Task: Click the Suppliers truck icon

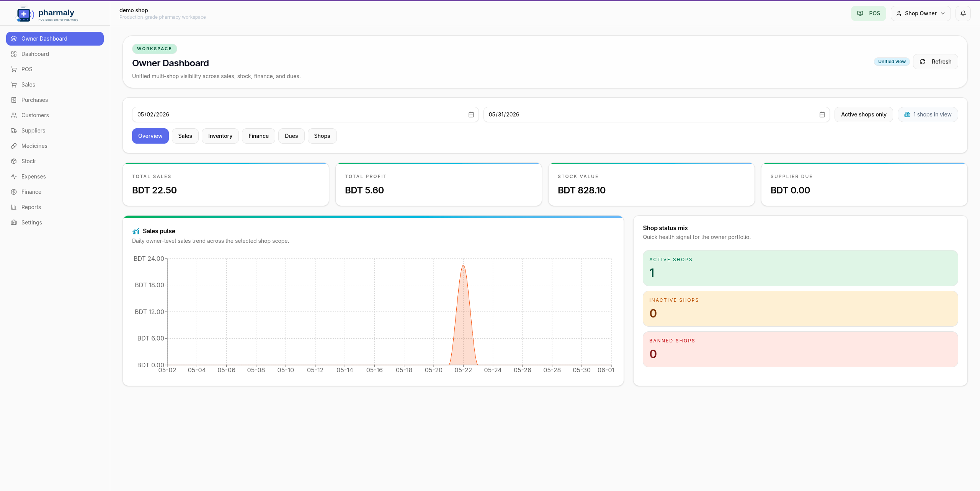Action: (x=14, y=131)
